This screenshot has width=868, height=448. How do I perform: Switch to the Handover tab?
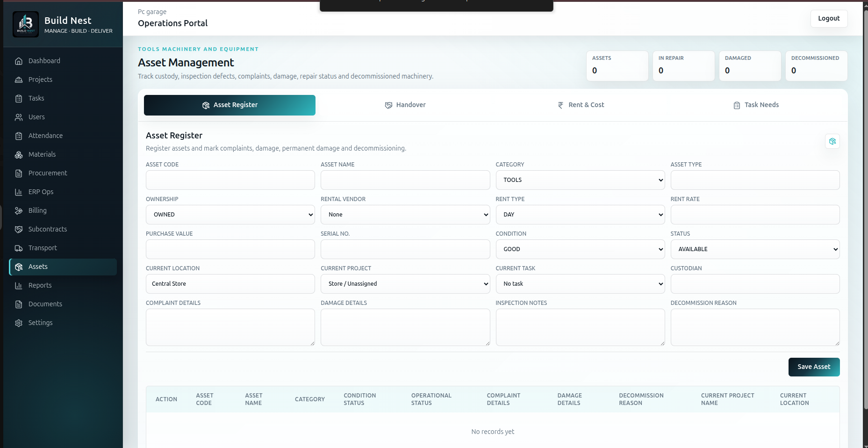(405, 105)
